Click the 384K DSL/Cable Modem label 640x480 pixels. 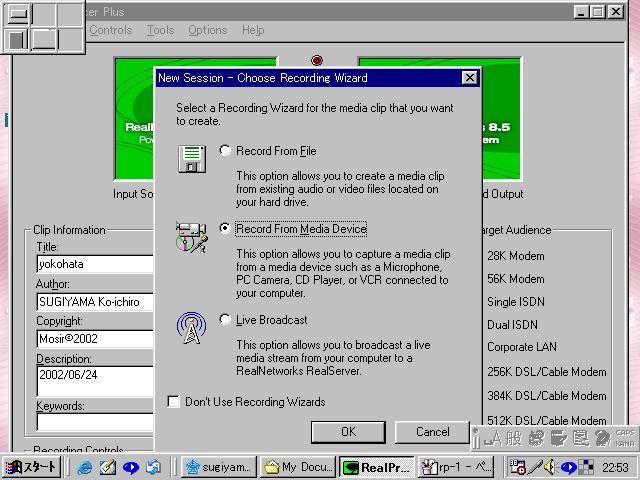tap(547, 396)
